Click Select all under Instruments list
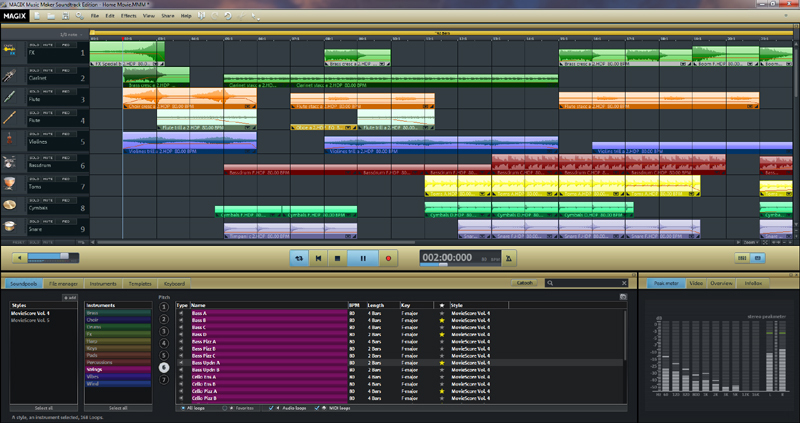 coord(118,408)
